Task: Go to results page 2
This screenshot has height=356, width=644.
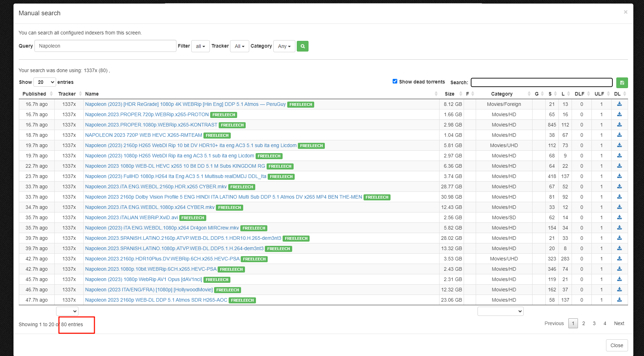Action: point(584,323)
